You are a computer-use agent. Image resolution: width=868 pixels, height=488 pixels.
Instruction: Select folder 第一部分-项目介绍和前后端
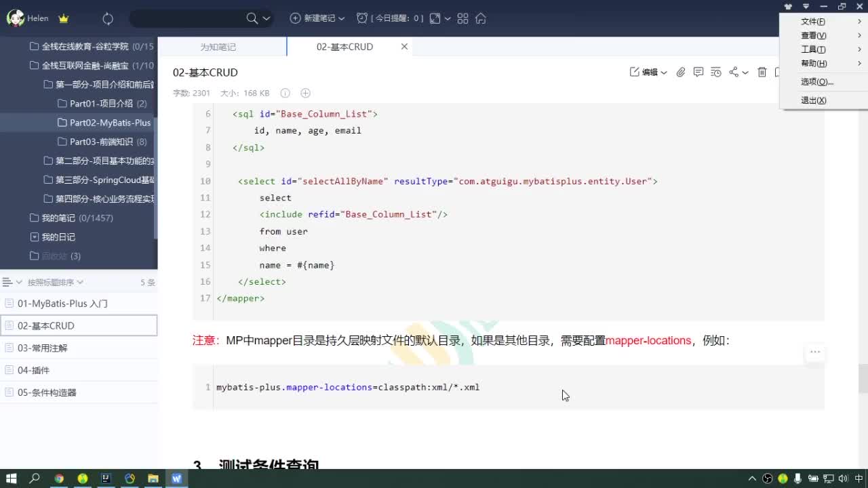[x=104, y=85]
